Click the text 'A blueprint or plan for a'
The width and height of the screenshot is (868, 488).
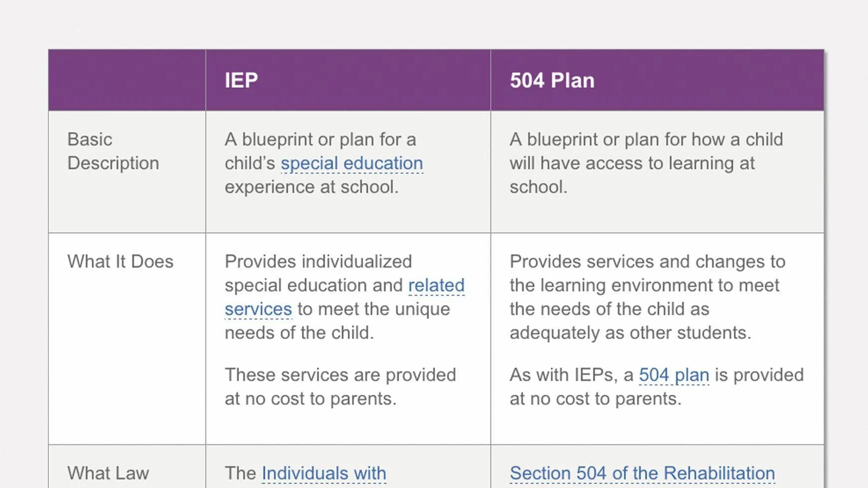coord(320,140)
